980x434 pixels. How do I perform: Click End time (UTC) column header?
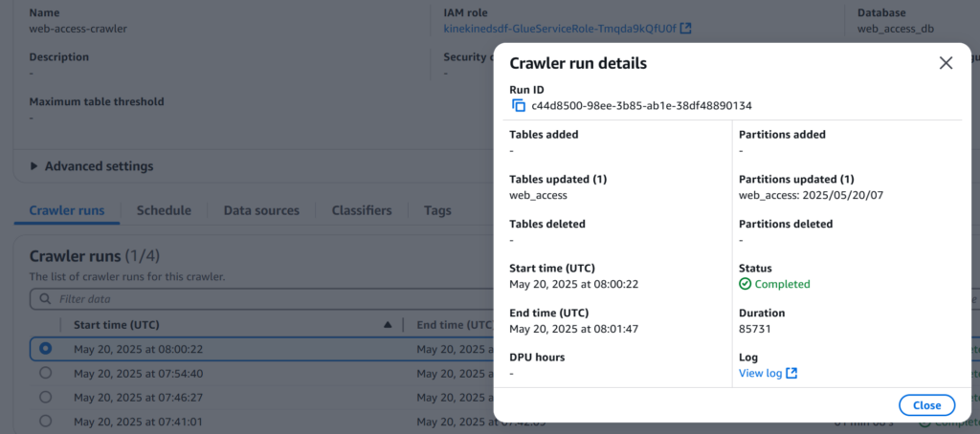[455, 325]
